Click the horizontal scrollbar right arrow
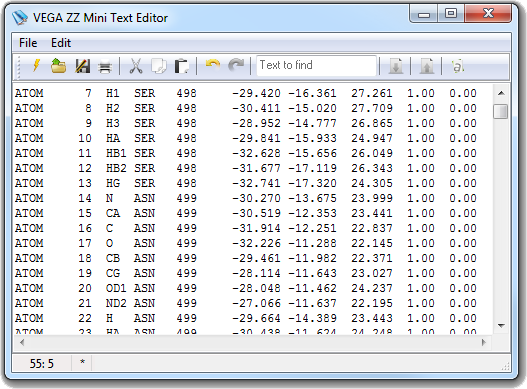Screen dimensions: 527x389 click(x=484, y=343)
